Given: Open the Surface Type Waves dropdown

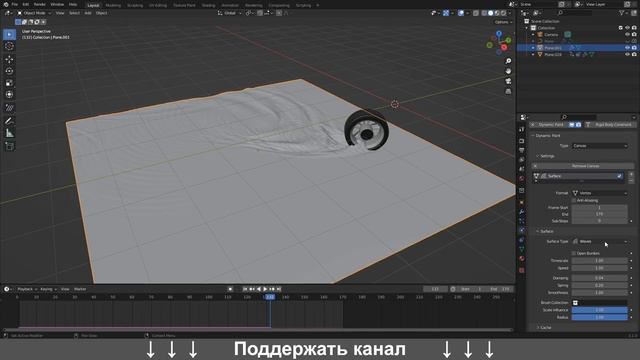Looking at the screenshot, I should click(x=600, y=242).
